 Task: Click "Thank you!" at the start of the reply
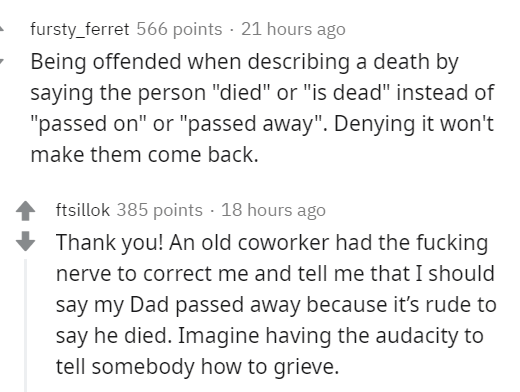click(x=109, y=242)
